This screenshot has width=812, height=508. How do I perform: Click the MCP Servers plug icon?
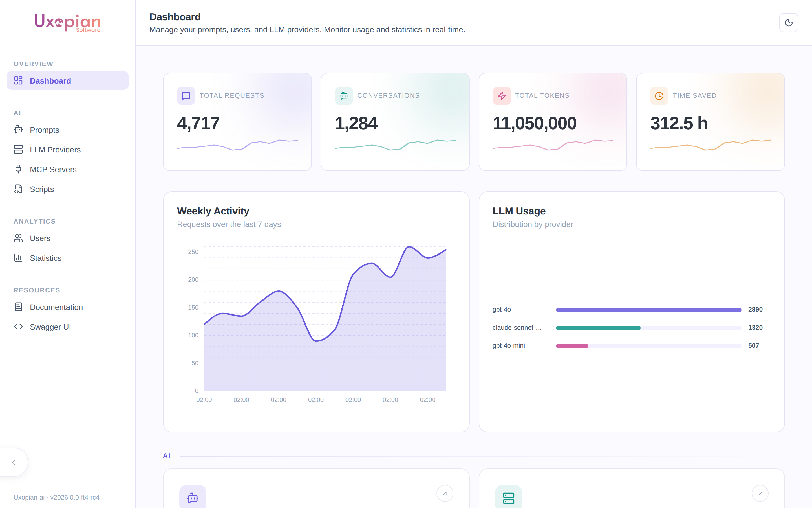[x=18, y=169]
